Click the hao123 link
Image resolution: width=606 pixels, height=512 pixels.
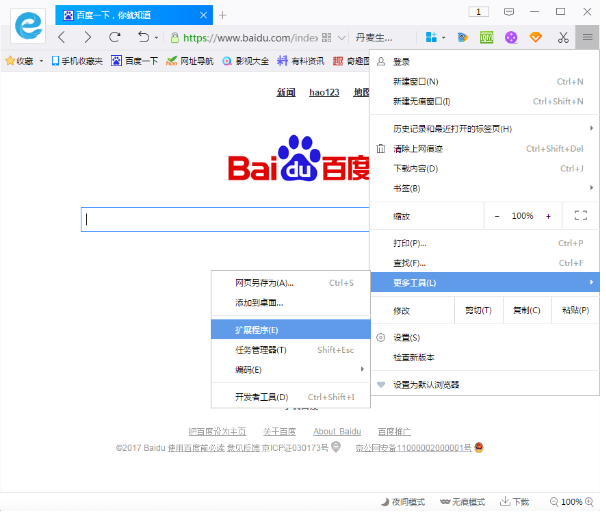tap(324, 92)
